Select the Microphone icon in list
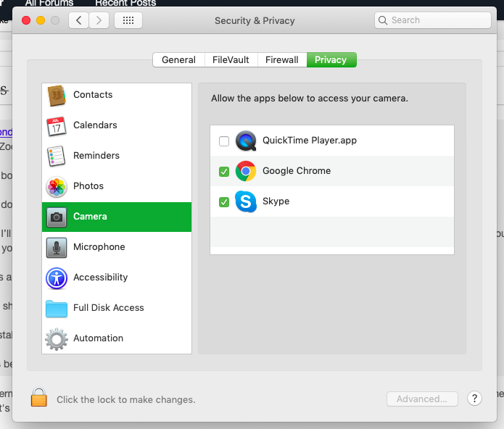 57,248
